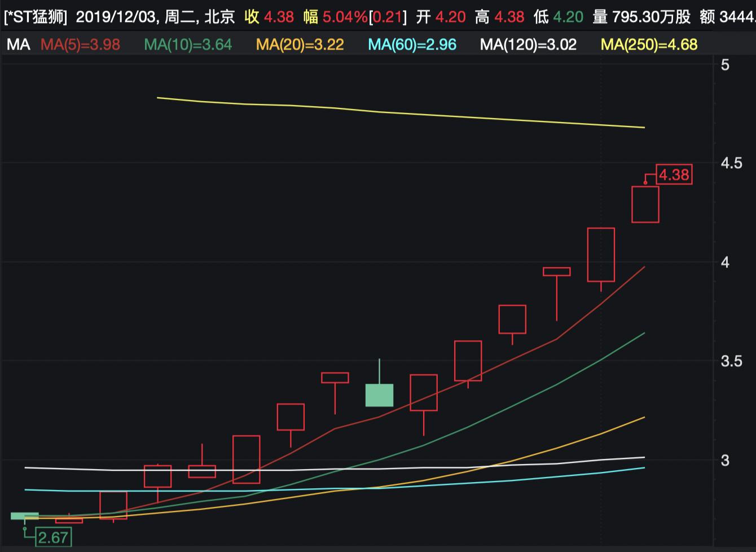Click the change percentage 5.04%
The height and width of the screenshot is (552, 756).
coord(345,17)
